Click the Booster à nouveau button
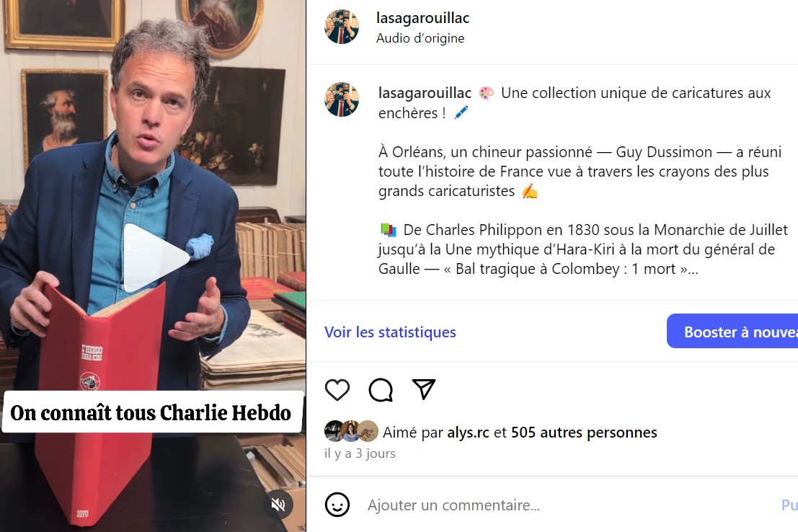 coord(732,331)
